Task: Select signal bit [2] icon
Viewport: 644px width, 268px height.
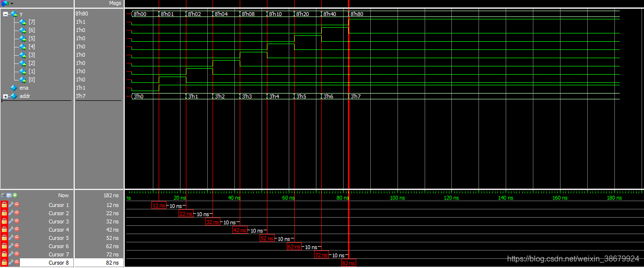Action: (x=23, y=63)
